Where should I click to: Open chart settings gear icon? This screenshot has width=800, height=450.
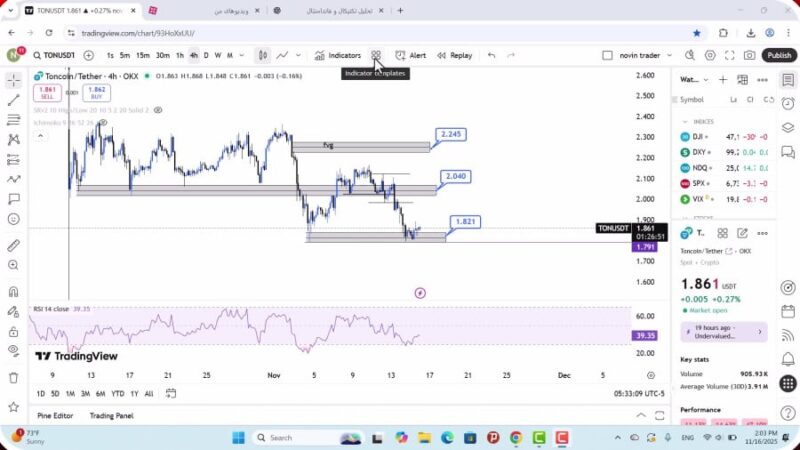[x=711, y=56]
